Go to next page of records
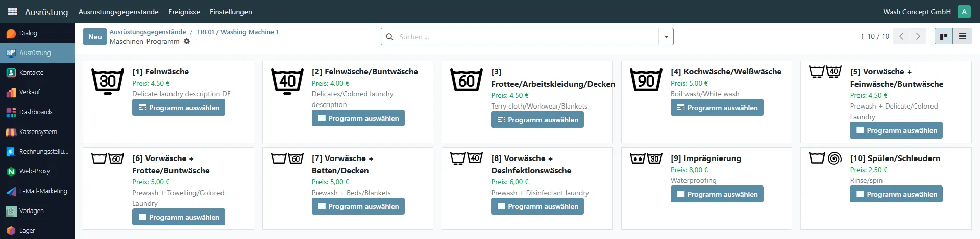The width and height of the screenshot is (980, 239). click(x=918, y=36)
